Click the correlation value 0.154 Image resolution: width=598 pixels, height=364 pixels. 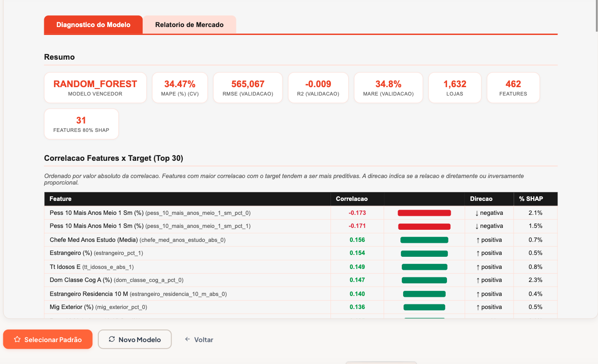coord(357,253)
